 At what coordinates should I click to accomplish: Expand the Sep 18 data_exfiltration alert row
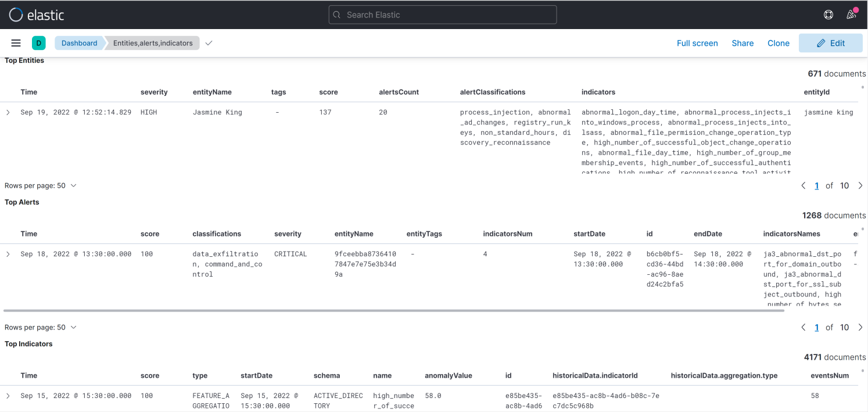[x=8, y=254]
